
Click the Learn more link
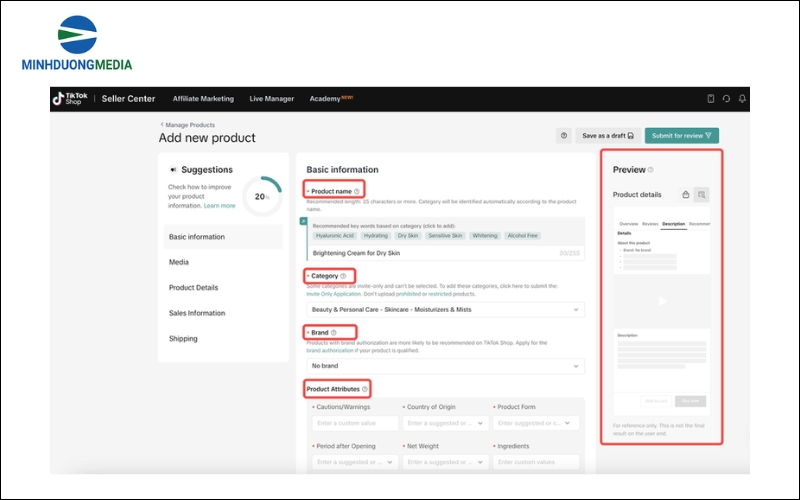[219, 206]
